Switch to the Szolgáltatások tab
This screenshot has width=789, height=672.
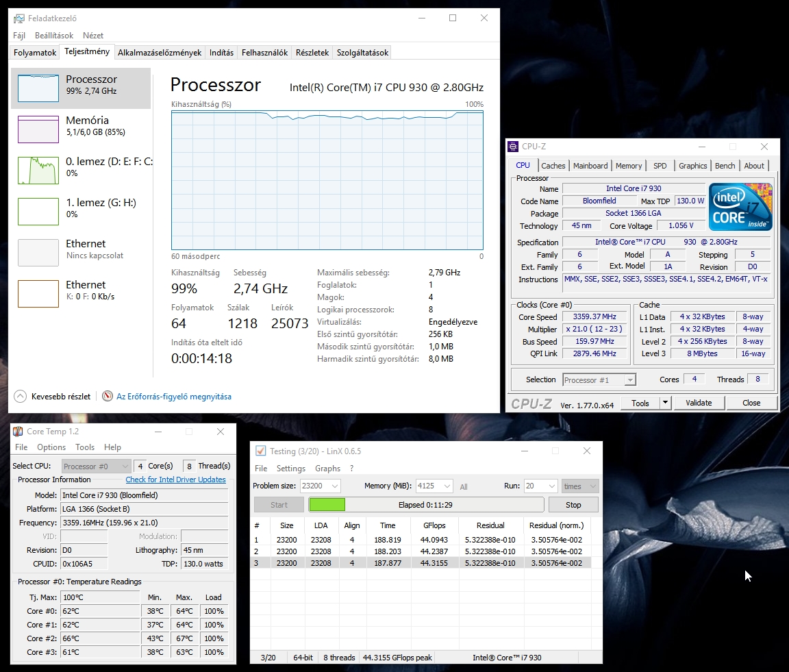point(362,52)
